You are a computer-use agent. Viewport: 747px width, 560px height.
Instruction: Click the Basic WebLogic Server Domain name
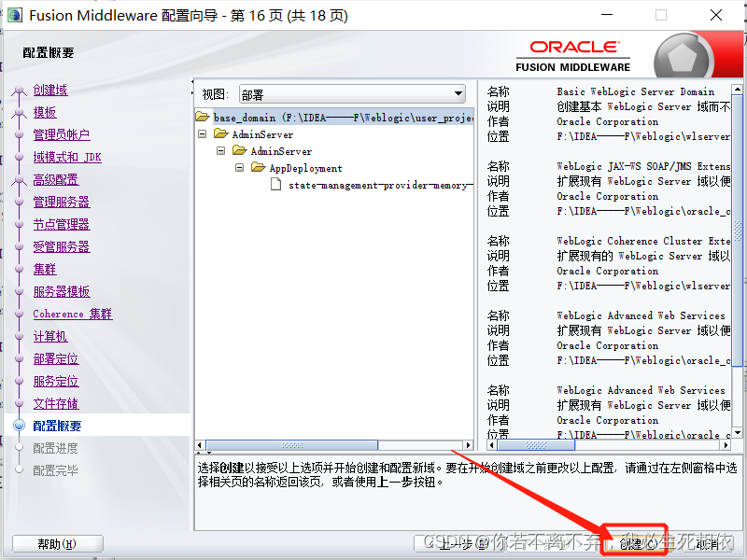coord(636,91)
